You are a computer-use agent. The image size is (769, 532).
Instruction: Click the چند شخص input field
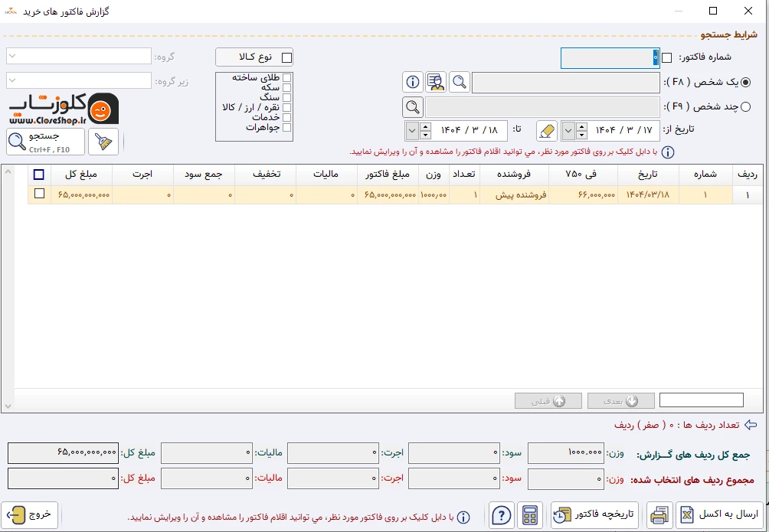point(542,106)
